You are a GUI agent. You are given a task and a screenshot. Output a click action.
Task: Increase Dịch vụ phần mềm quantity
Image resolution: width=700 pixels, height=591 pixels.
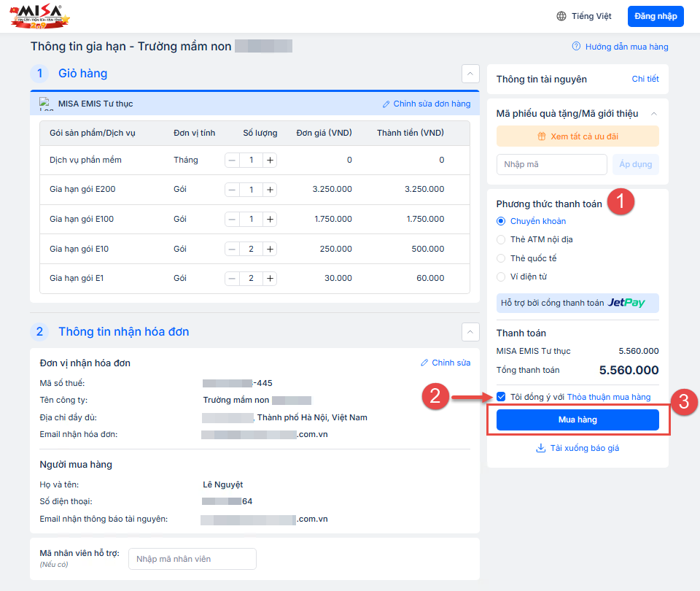270,160
